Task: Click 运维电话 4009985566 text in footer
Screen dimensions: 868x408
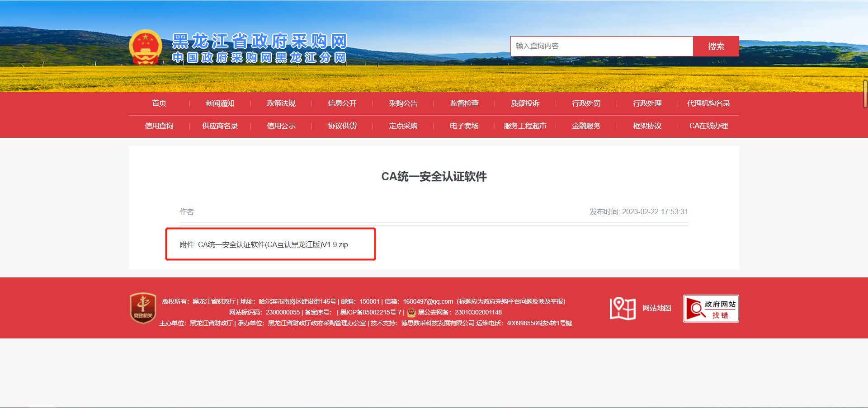Action: tap(524, 323)
